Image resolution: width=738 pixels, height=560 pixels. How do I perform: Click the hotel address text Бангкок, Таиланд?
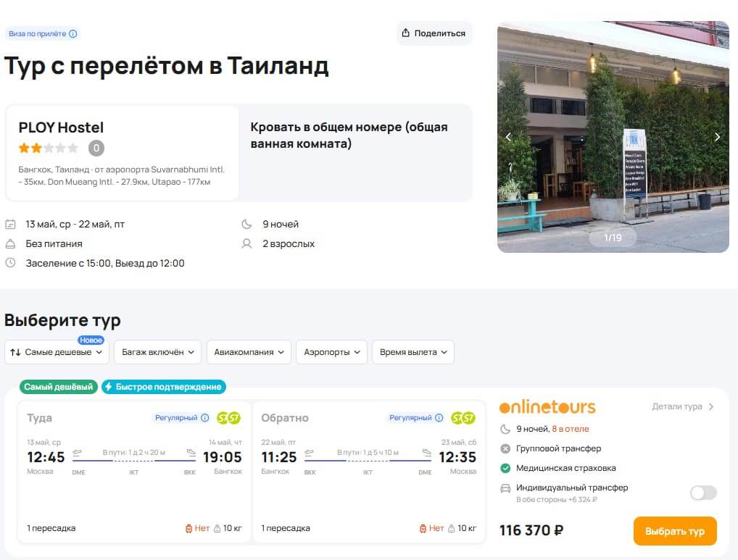(x=122, y=176)
